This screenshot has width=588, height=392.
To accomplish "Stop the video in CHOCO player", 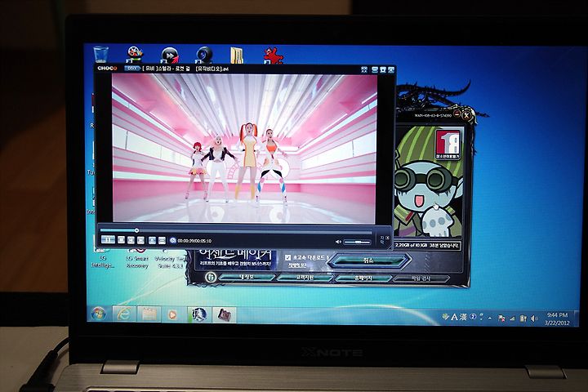I will (121, 240).
